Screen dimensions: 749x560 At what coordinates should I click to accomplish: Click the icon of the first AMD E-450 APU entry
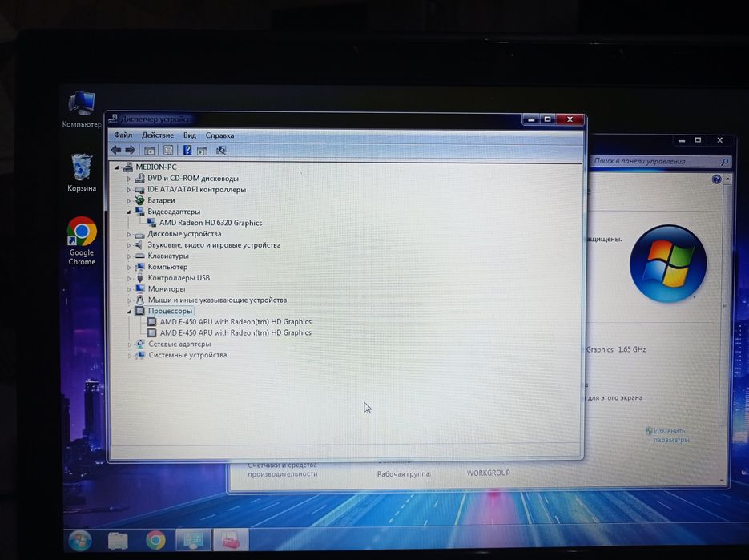click(x=152, y=321)
